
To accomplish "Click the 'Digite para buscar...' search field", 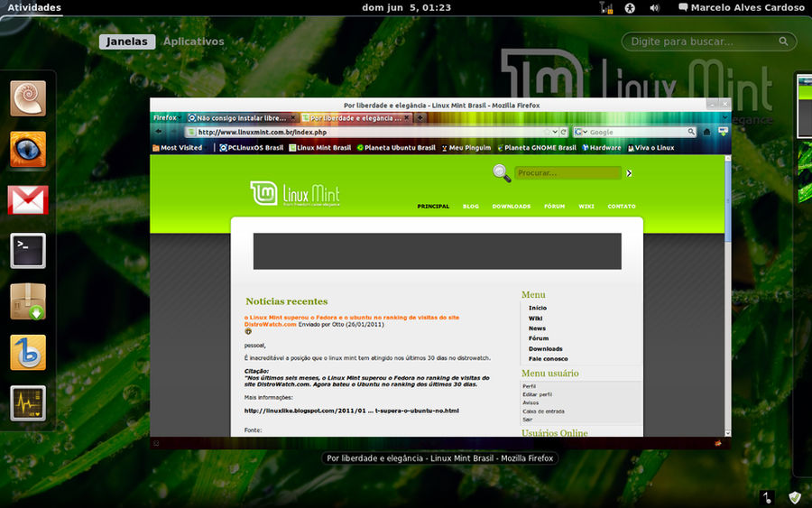I will [x=709, y=42].
